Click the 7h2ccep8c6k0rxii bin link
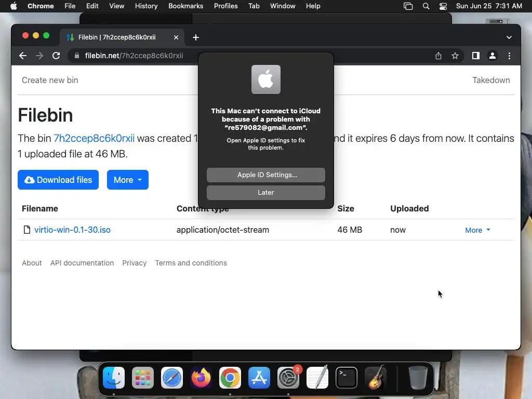532x399 pixels. 94,138
